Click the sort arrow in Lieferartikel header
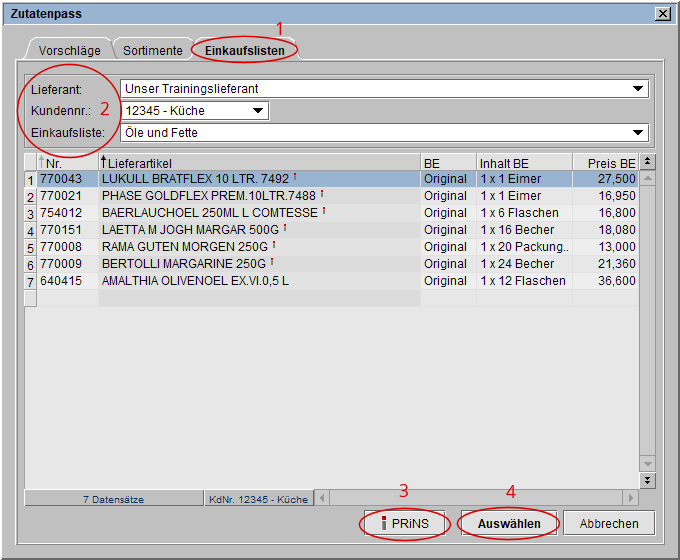Viewport: 680px width, 560px height. (x=104, y=162)
